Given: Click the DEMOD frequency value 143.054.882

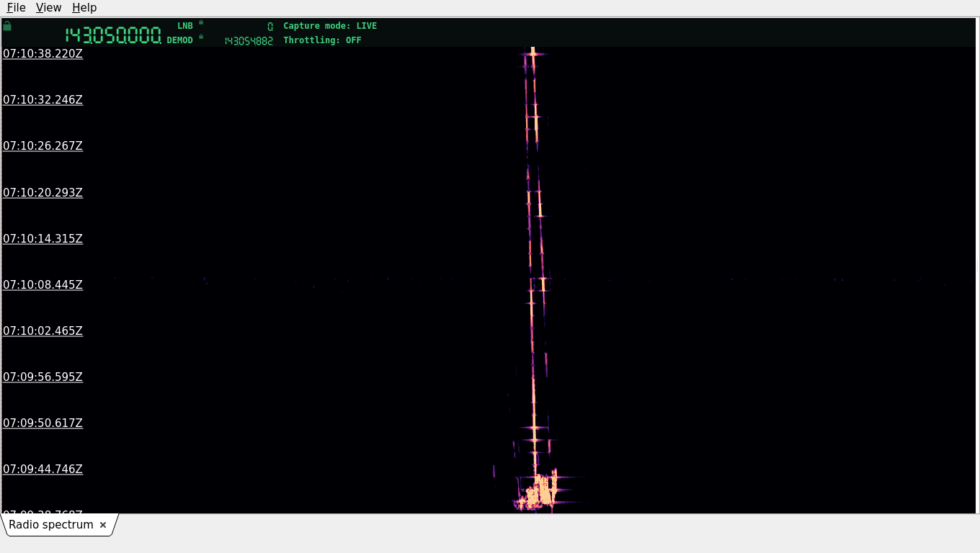Looking at the screenshot, I should point(249,41).
